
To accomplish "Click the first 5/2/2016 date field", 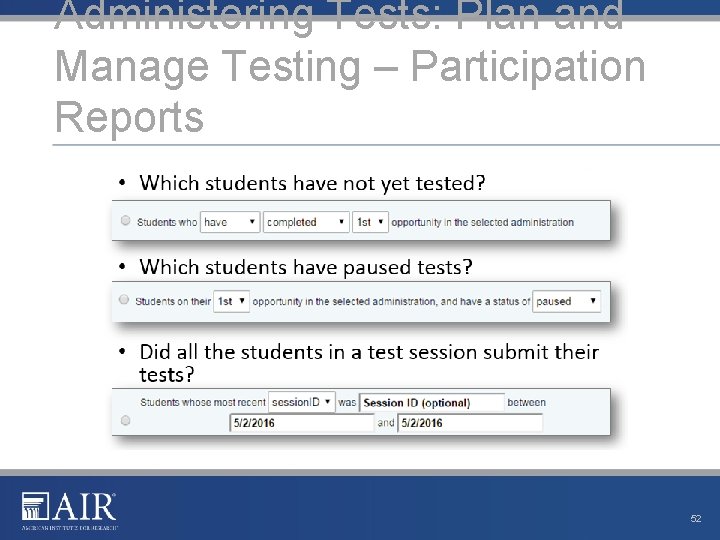I will 301,423.
